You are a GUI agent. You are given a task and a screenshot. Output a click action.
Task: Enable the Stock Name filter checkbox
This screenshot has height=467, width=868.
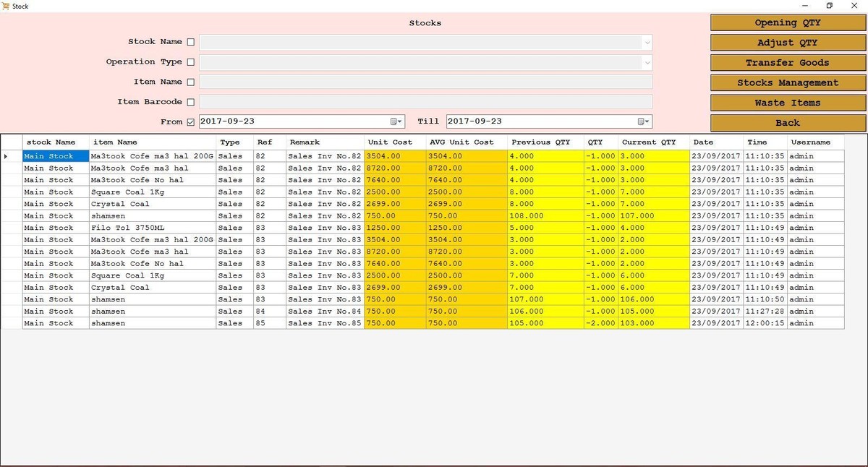click(x=191, y=42)
